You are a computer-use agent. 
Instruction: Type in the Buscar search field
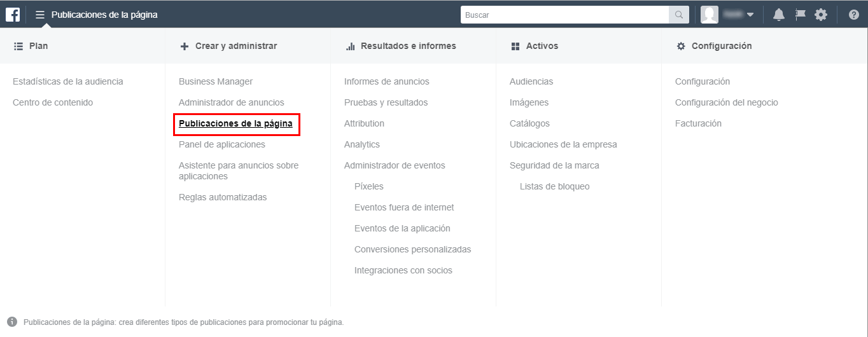(x=564, y=15)
